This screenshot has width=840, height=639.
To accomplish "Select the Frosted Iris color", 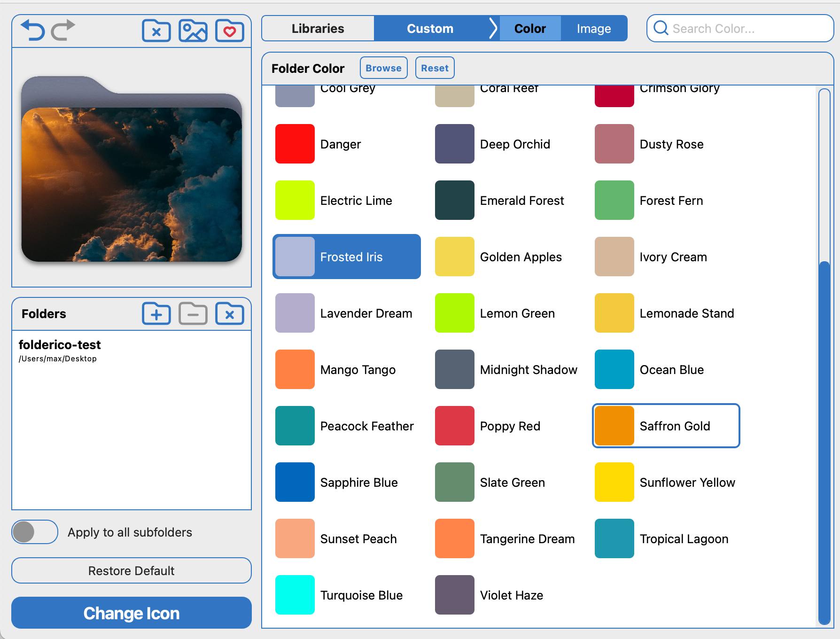I will 346,257.
